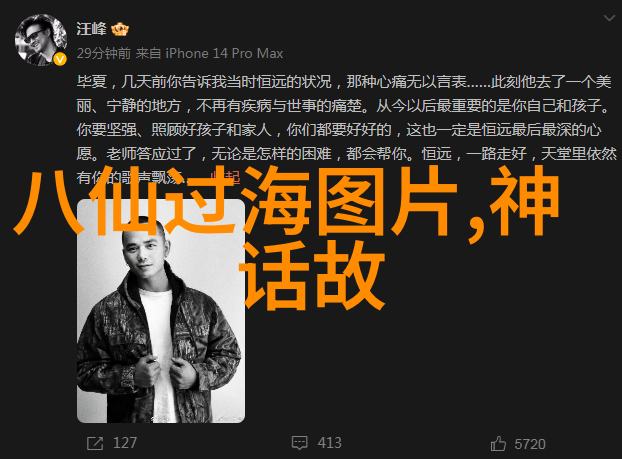The image size is (622, 459).
Task: Click the repost count 127
Action: pyautogui.click(x=125, y=443)
